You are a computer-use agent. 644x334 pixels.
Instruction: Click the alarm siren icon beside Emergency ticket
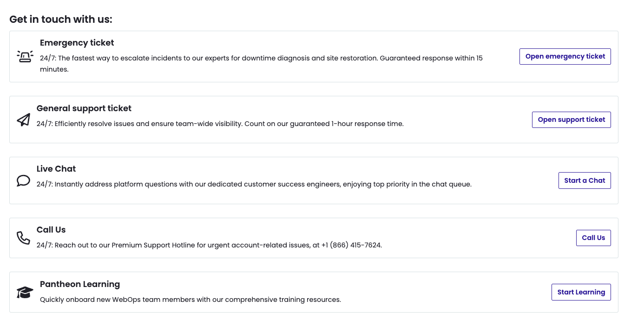click(25, 55)
